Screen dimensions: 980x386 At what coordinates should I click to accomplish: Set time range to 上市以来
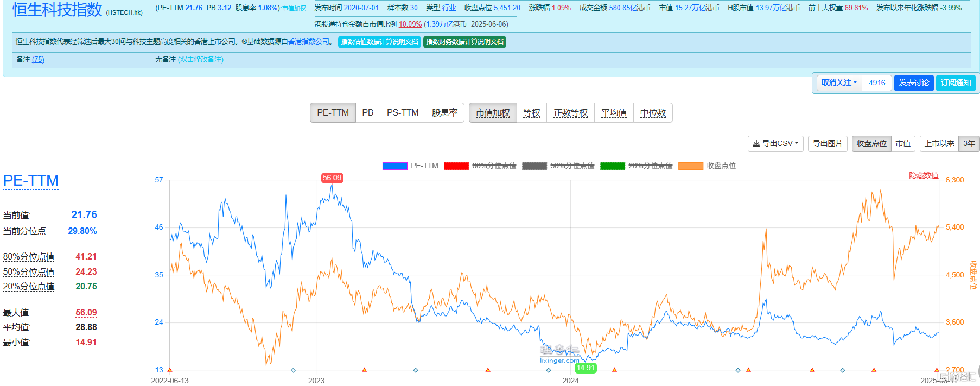coord(939,144)
